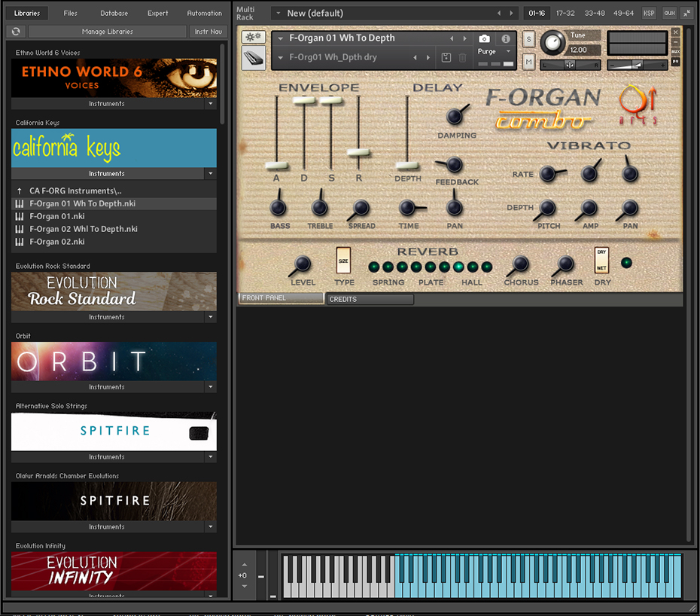Click the reverb Level knob
700x616 pixels.
303,264
